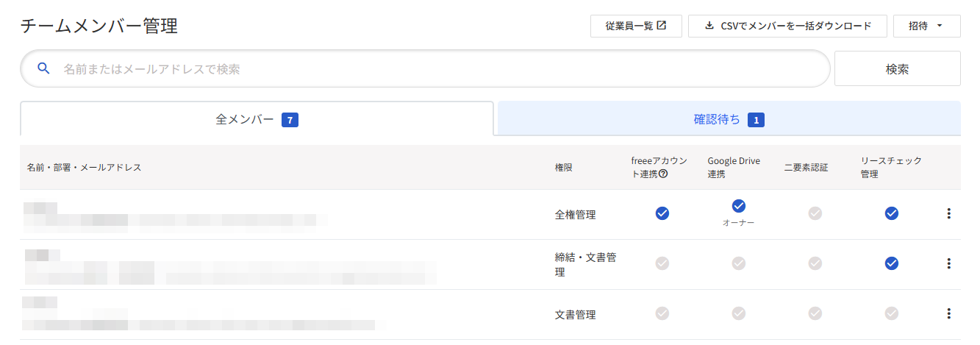Toggle リースチェック管理 check for 締結・文書管理 member
The image size is (980, 345).
click(x=892, y=263)
